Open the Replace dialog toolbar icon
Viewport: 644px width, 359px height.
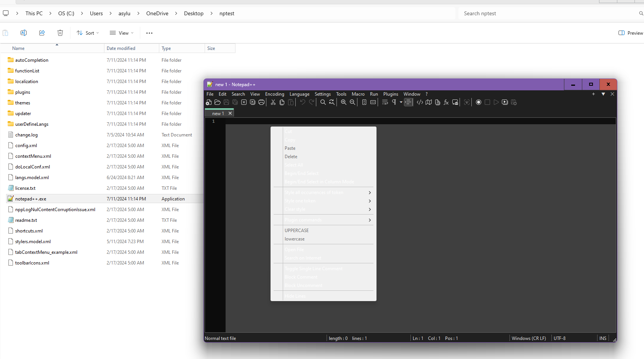[x=332, y=102]
